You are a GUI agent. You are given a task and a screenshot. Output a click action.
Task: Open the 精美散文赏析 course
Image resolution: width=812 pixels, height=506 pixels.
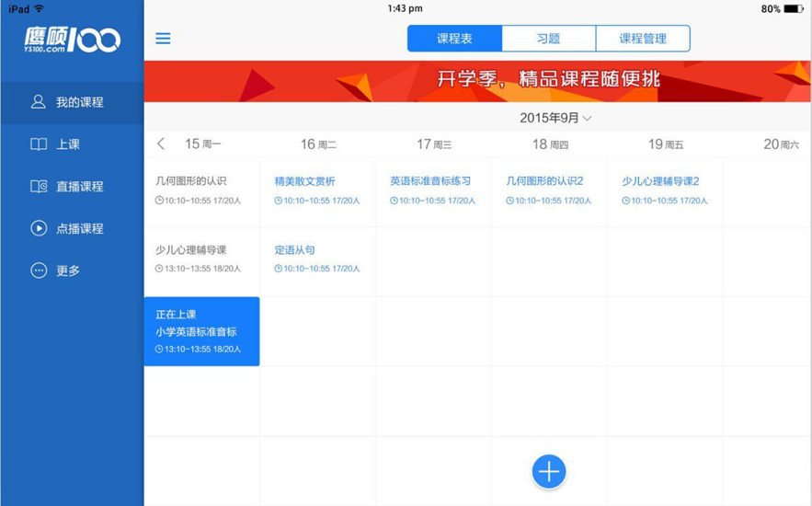(x=305, y=181)
